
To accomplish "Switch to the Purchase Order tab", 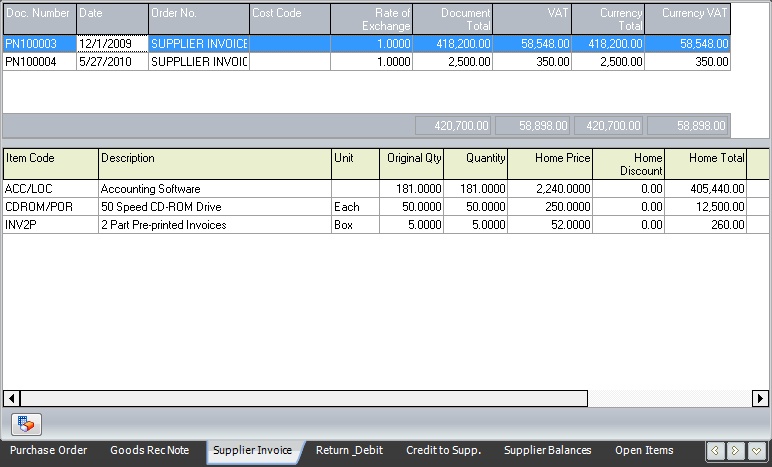I will (x=49, y=451).
